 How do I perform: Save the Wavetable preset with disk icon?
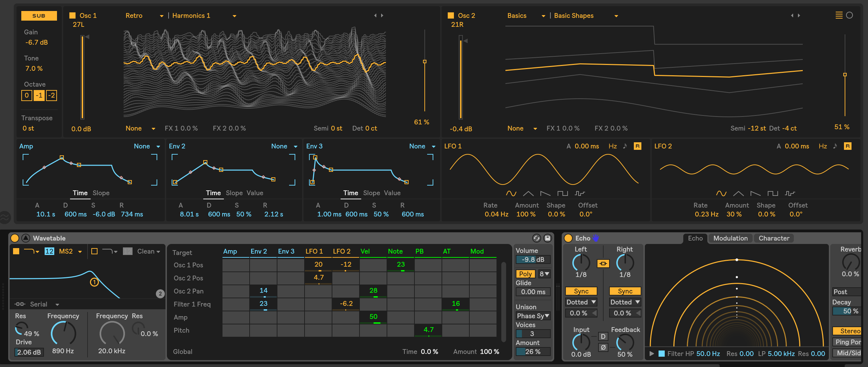[548, 238]
